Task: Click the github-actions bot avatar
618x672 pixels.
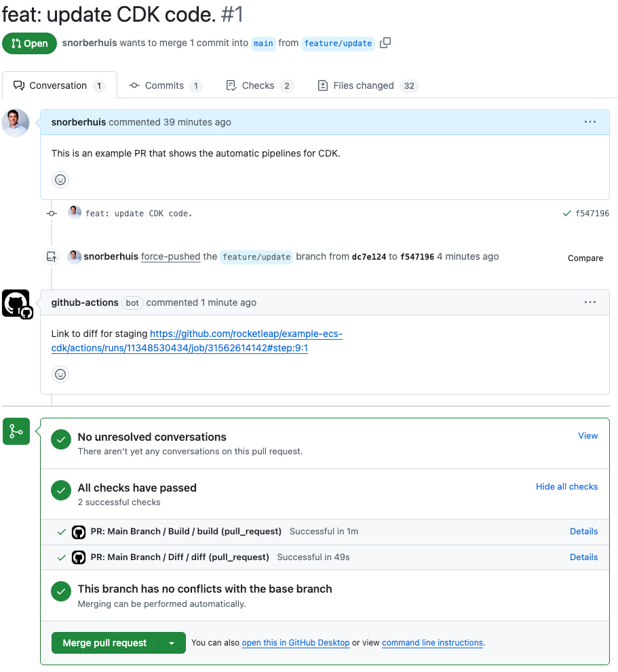Action: (x=16, y=302)
